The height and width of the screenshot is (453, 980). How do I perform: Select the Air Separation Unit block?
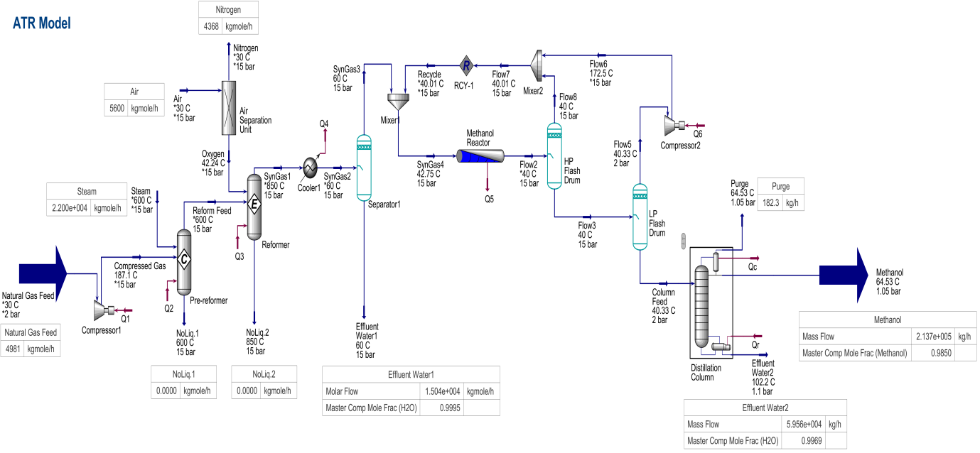229,107
